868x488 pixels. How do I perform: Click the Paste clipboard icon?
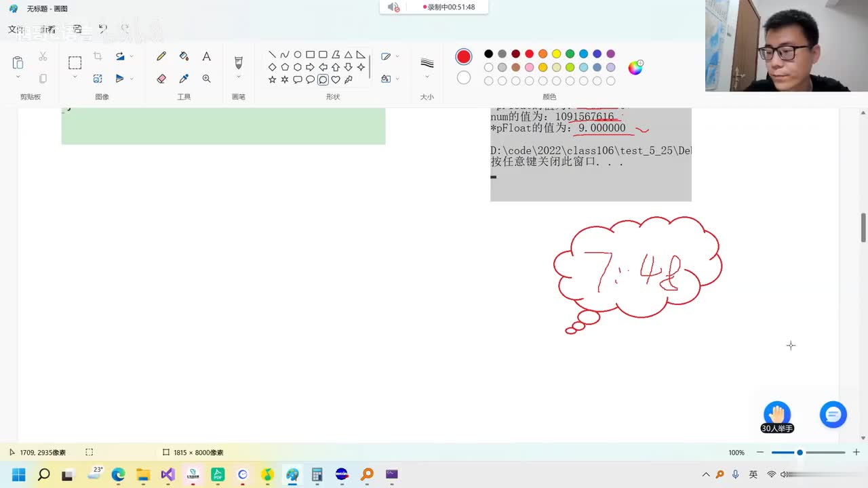pos(18,62)
